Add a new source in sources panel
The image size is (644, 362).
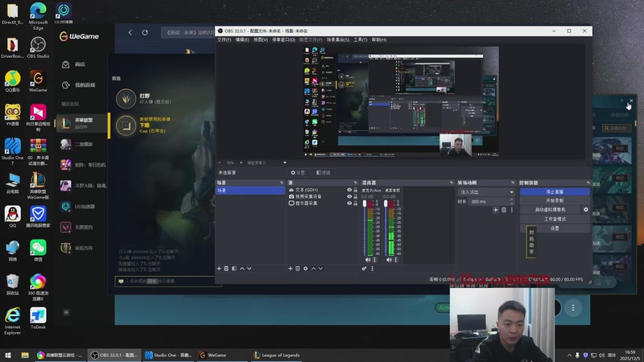click(x=291, y=269)
